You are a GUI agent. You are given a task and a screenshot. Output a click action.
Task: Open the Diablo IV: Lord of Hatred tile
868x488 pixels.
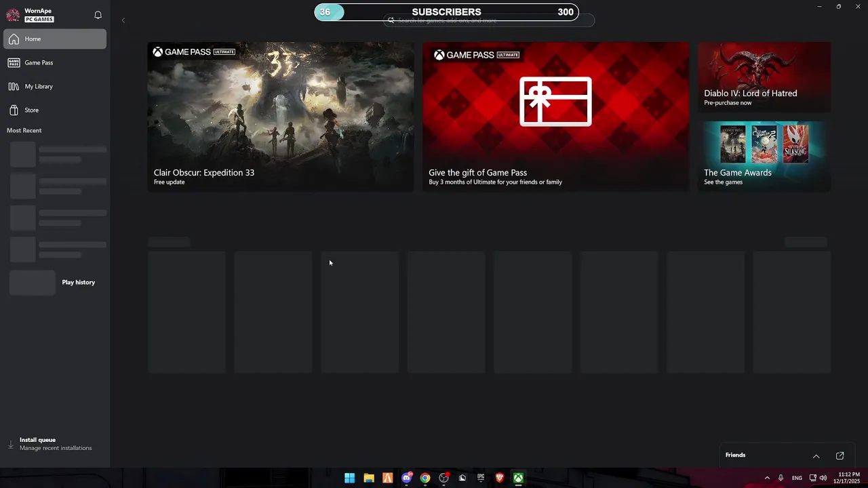(764, 77)
